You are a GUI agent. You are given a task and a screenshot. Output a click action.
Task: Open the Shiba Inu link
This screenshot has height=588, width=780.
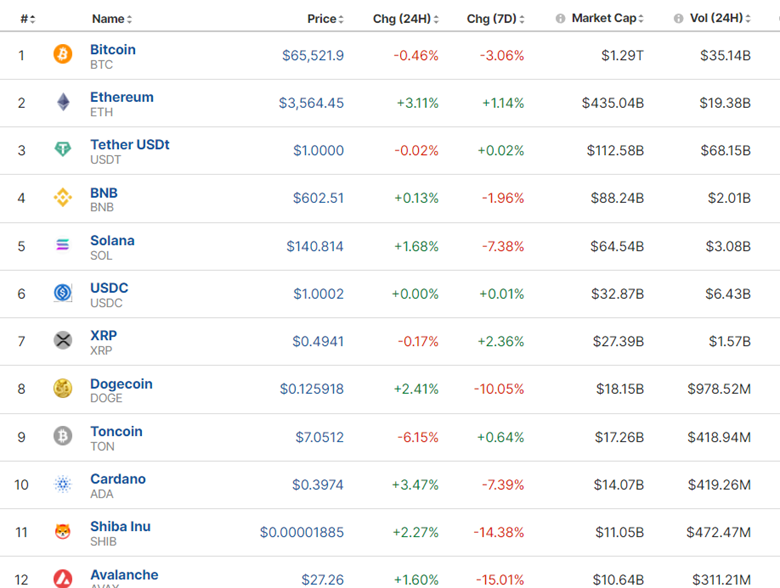tap(120, 526)
